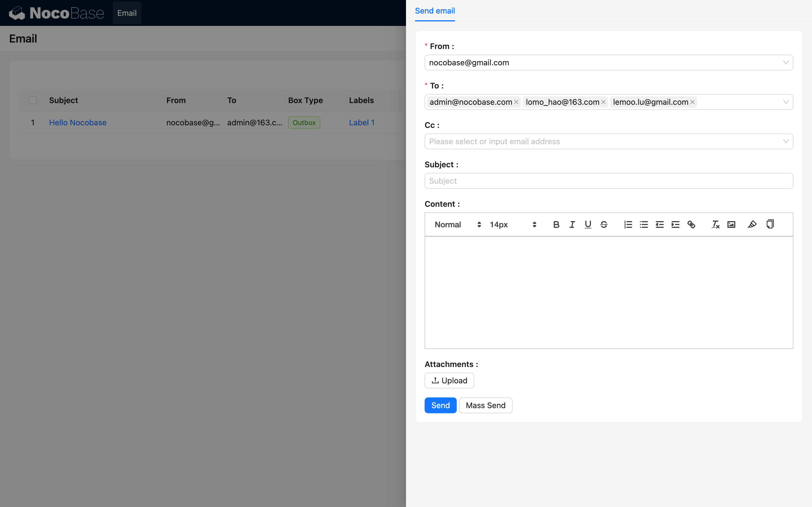Toggle the select-all checkbox in table header
This screenshot has width=812, height=507.
[32, 100]
